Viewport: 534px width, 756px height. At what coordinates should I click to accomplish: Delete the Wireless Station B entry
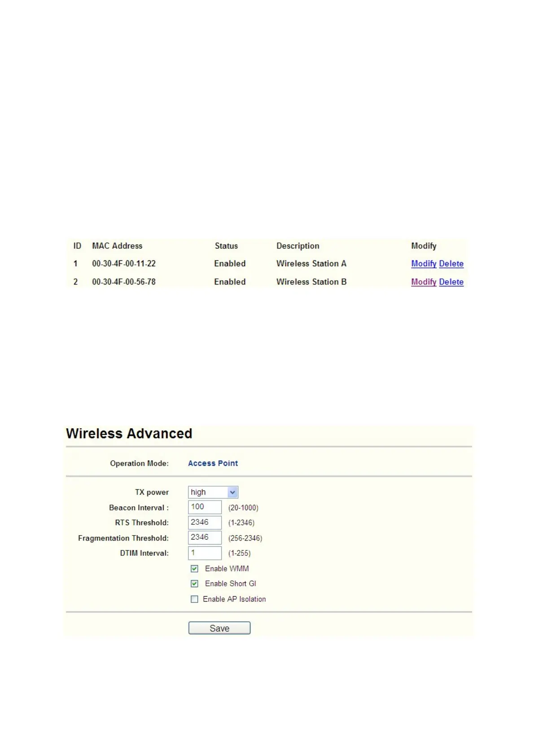[451, 282]
